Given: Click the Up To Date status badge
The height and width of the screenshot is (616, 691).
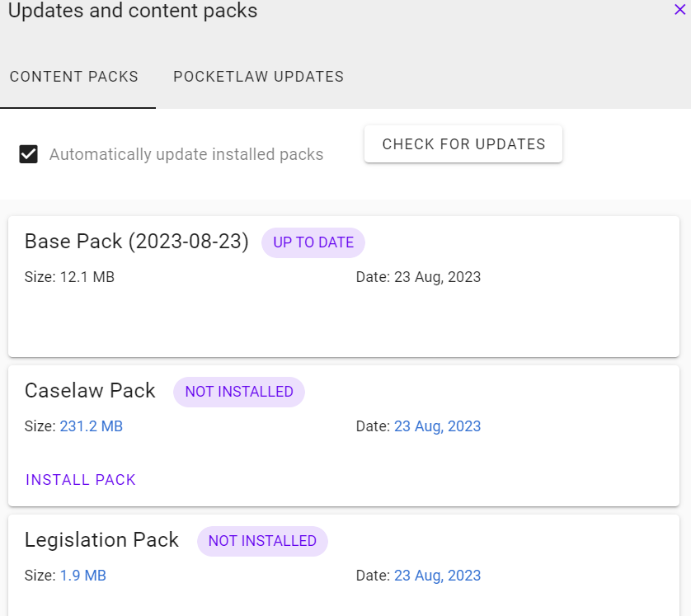Looking at the screenshot, I should [x=313, y=242].
